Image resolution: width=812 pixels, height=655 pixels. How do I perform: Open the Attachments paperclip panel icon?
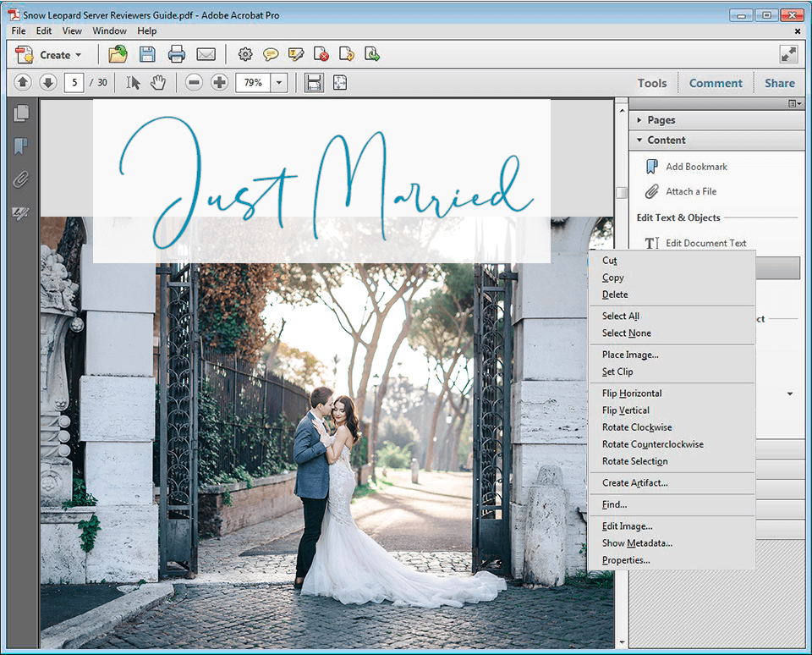point(21,179)
